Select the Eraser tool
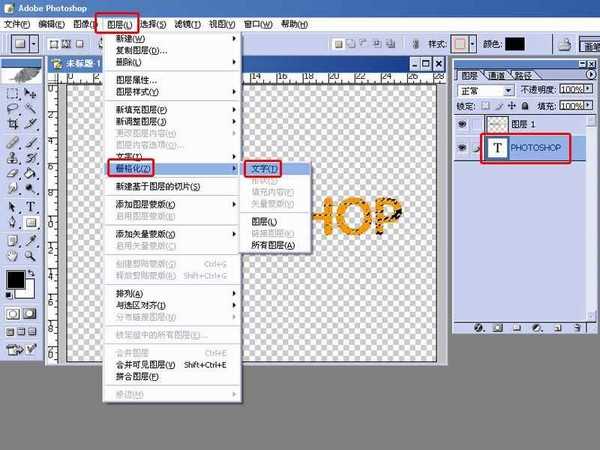Viewport: 600px width, 450px height. [x=12, y=173]
